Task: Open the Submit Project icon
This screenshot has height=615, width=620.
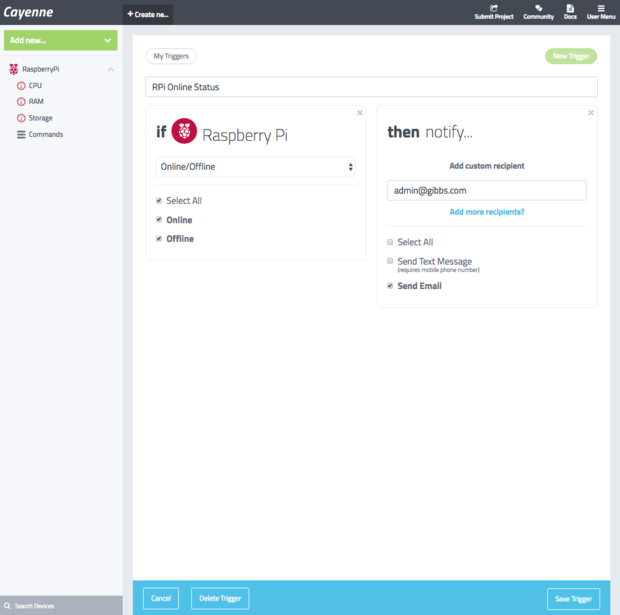Action: (493, 8)
